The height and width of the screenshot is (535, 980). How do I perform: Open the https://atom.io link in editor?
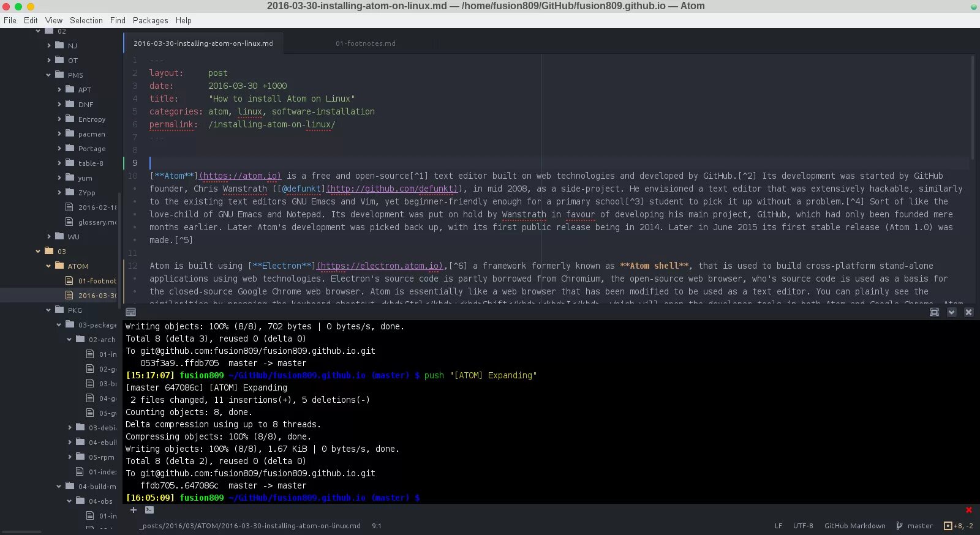pos(239,176)
